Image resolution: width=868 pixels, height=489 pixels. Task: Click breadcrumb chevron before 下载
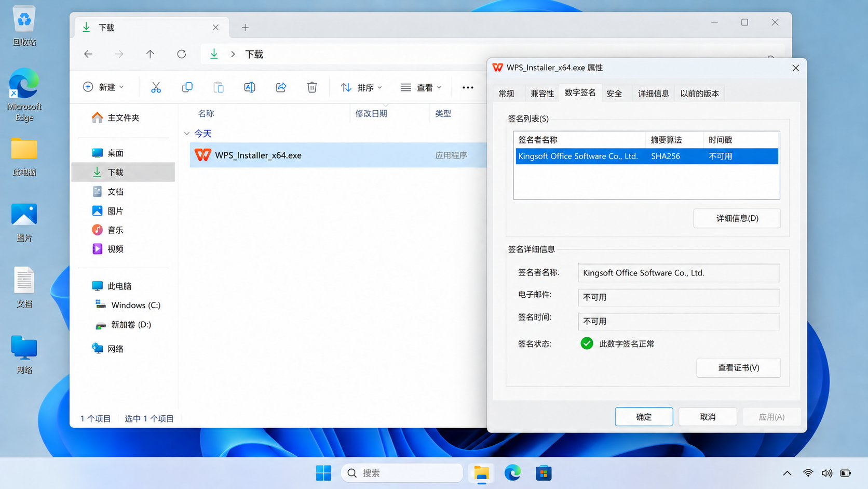click(233, 54)
